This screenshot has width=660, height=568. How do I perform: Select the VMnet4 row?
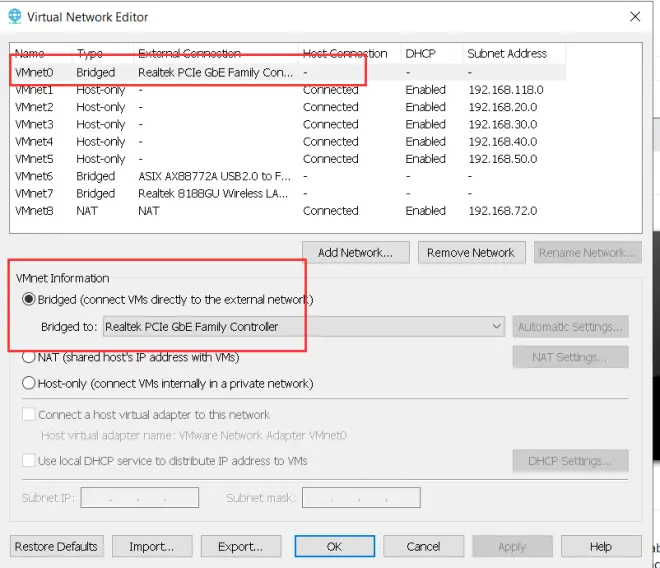(x=287, y=141)
